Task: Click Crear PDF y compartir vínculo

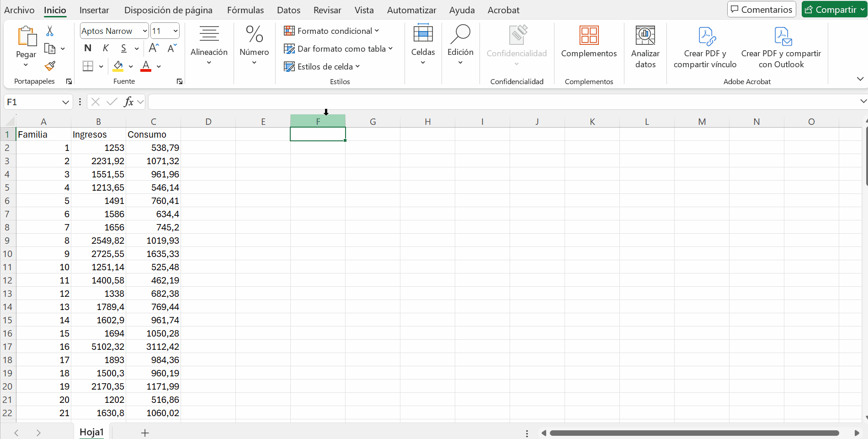Action: [x=705, y=46]
